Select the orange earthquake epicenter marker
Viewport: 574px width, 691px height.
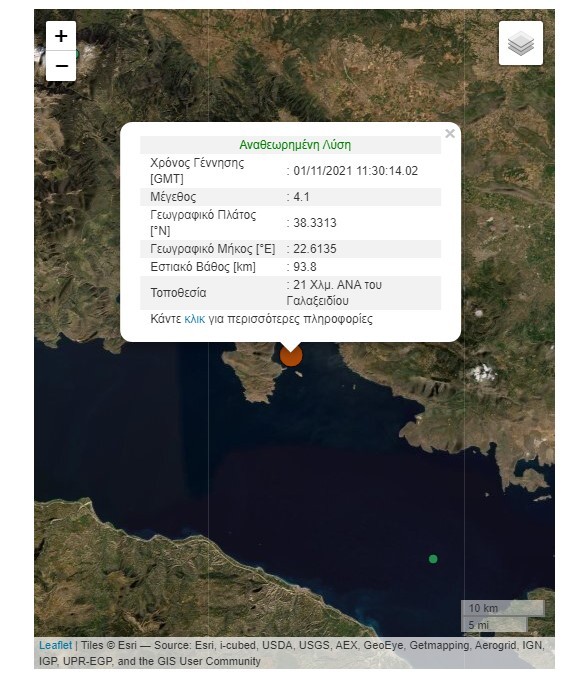click(x=291, y=355)
